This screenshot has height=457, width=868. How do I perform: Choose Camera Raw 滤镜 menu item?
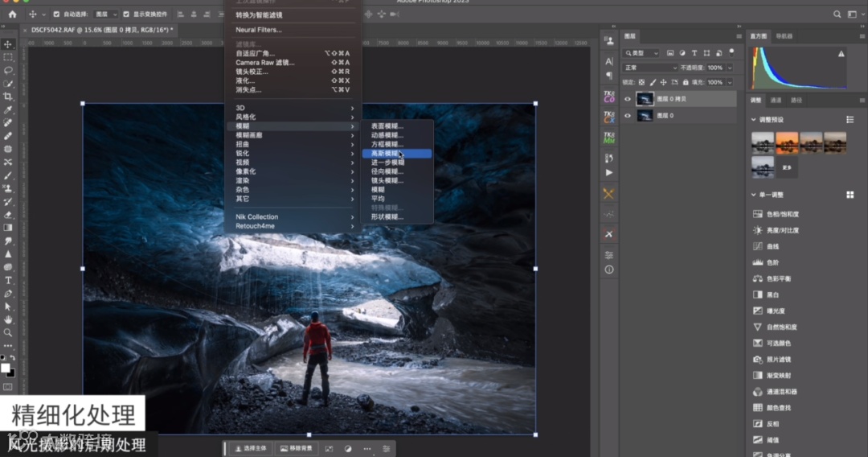click(294, 63)
